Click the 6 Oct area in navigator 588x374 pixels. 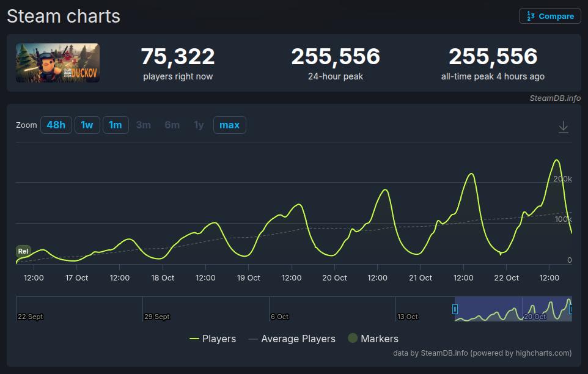279,317
